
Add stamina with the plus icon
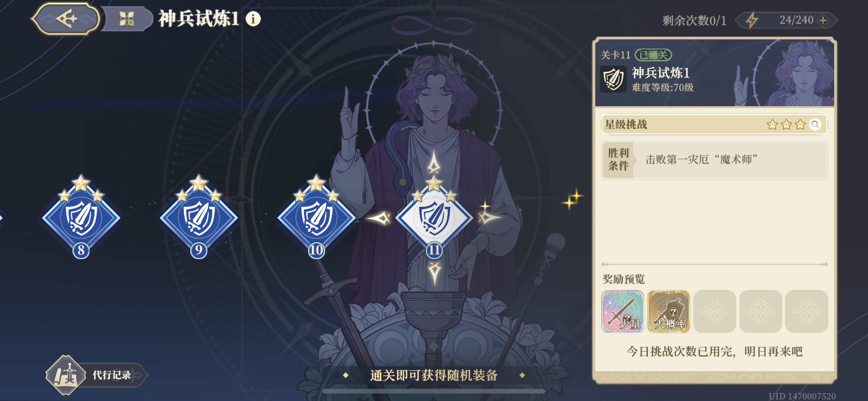823,20
